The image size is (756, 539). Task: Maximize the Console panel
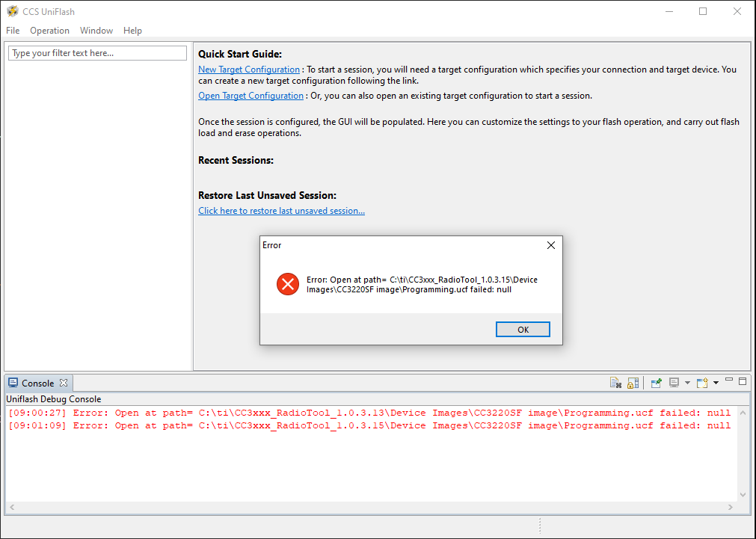click(743, 381)
